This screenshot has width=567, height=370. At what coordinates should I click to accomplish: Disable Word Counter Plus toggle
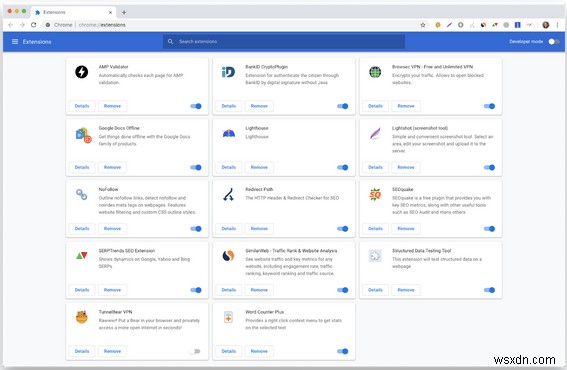pyautogui.click(x=342, y=351)
